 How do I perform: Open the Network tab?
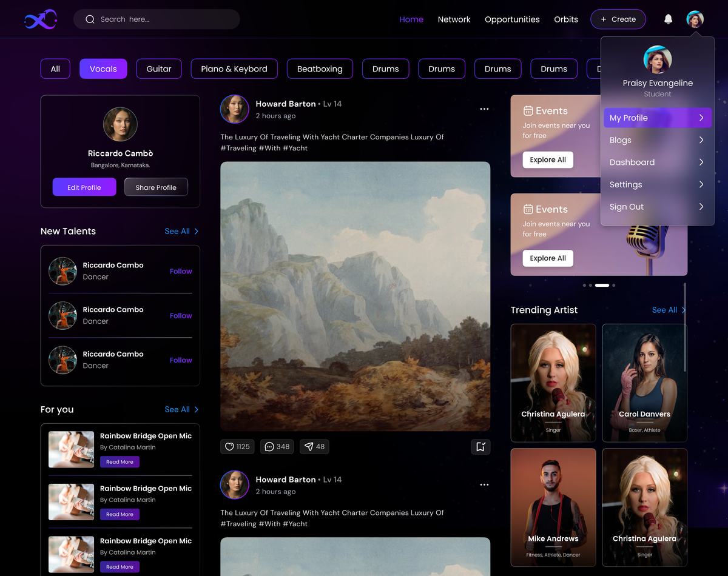coord(454,19)
